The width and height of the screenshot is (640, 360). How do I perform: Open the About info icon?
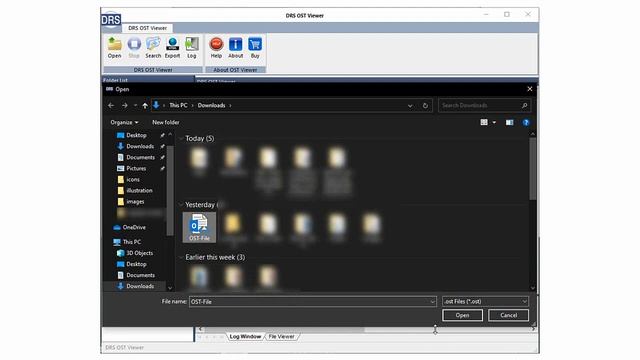coord(236,47)
